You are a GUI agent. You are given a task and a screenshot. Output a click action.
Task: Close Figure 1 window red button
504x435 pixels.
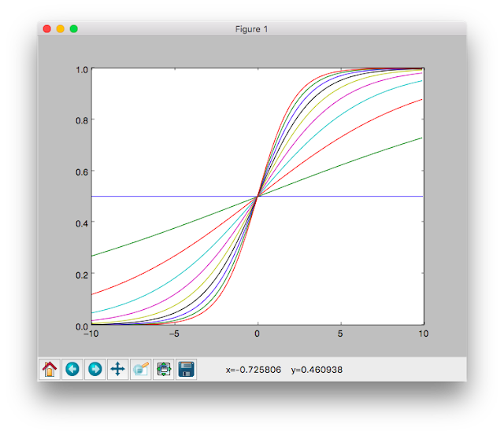tap(47, 29)
